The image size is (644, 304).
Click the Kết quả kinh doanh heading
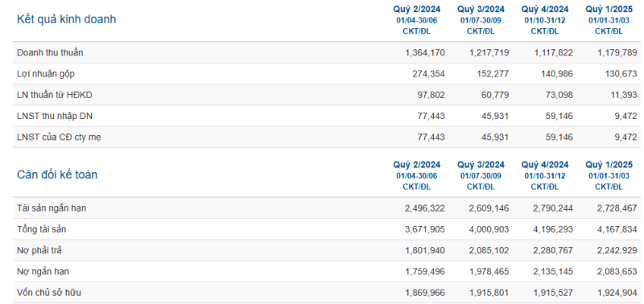tap(66, 19)
